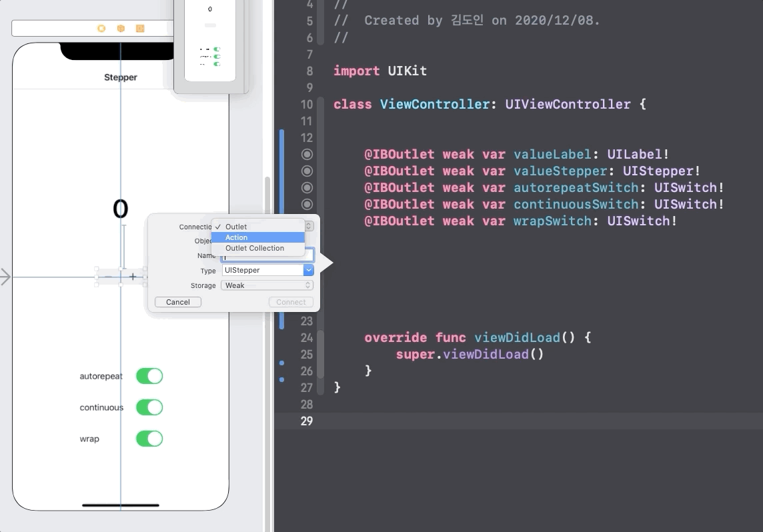Click the Created by comment on line 5
Viewport: 763px width, 532px height.
(x=467, y=21)
